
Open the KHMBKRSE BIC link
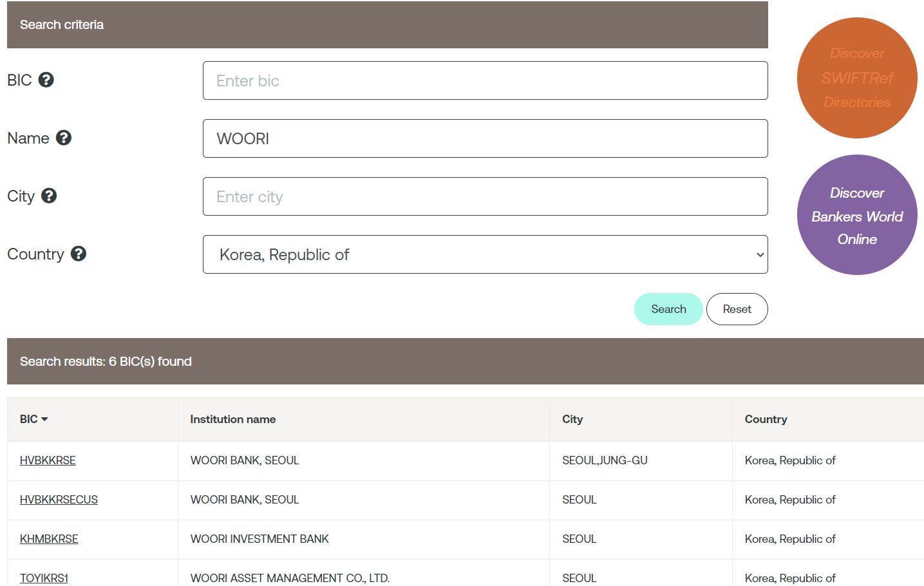coord(49,539)
